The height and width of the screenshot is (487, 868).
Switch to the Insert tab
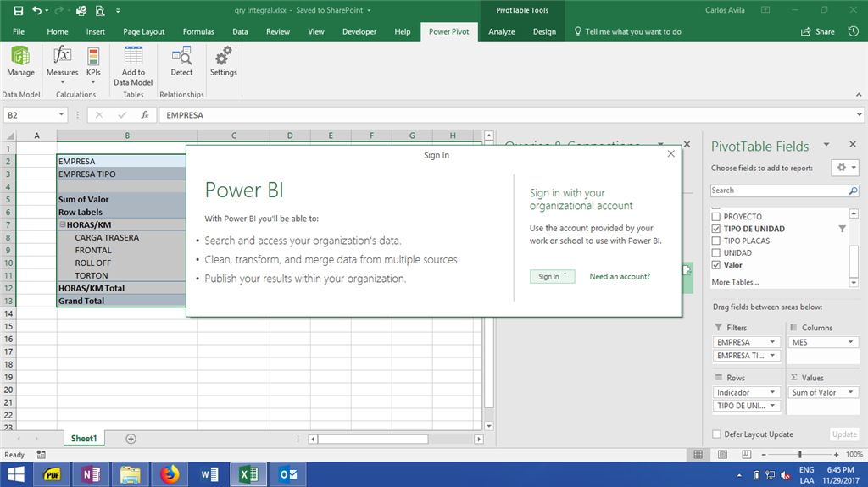[x=95, y=31]
